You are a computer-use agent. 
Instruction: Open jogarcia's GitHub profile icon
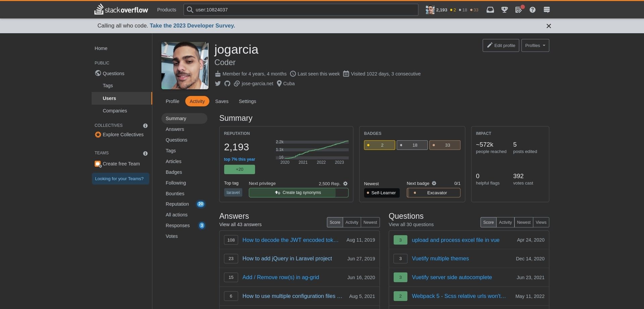pyautogui.click(x=227, y=84)
